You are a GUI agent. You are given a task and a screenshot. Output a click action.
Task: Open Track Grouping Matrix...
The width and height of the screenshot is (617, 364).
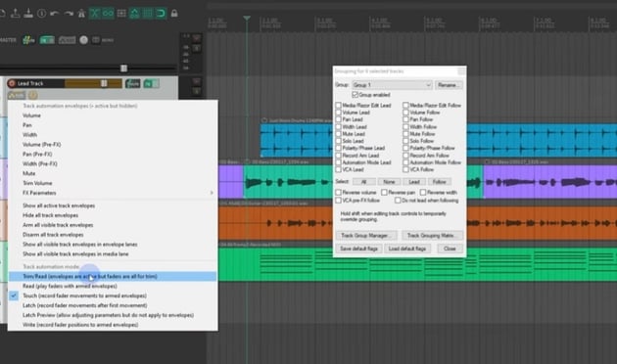(432, 236)
